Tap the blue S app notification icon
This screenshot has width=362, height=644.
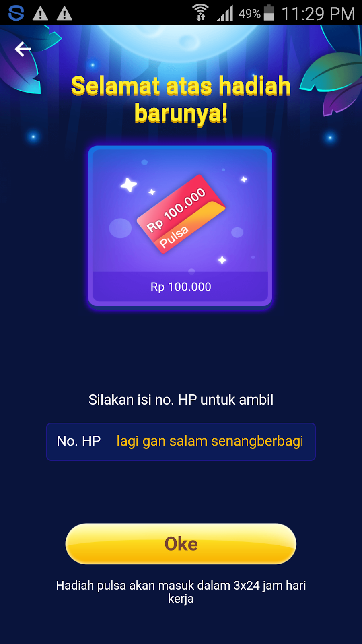[16, 13]
